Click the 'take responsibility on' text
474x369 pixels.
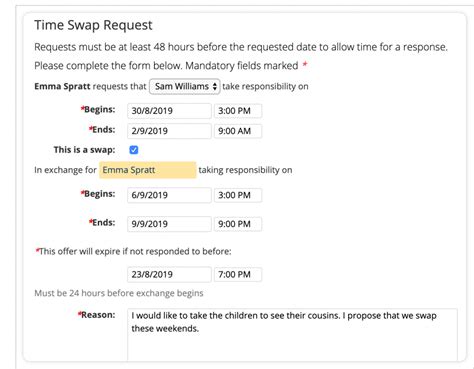tap(265, 87)
